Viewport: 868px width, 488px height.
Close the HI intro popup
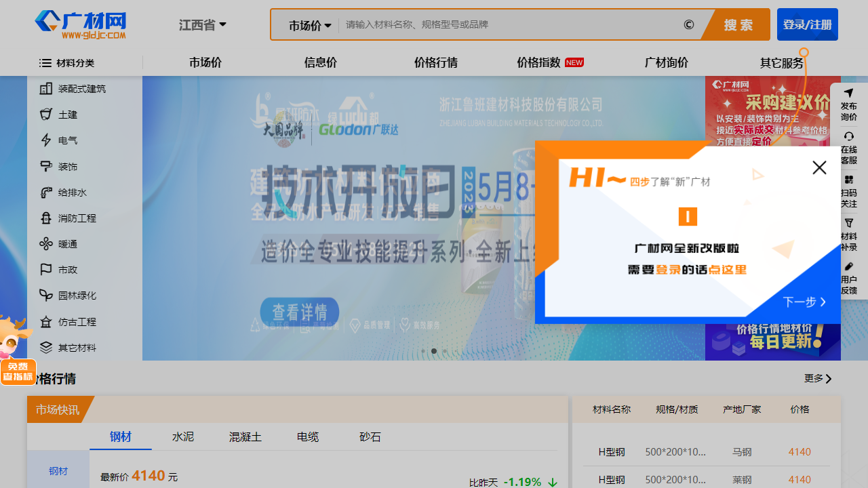click(819, 167)
